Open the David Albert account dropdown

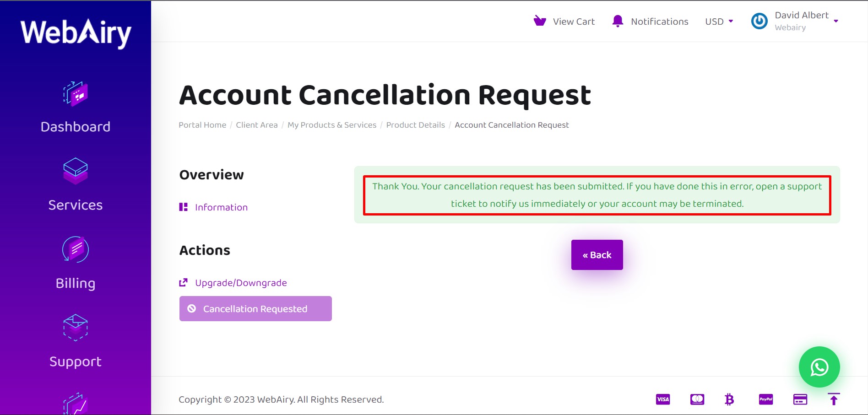click(807, 21)
